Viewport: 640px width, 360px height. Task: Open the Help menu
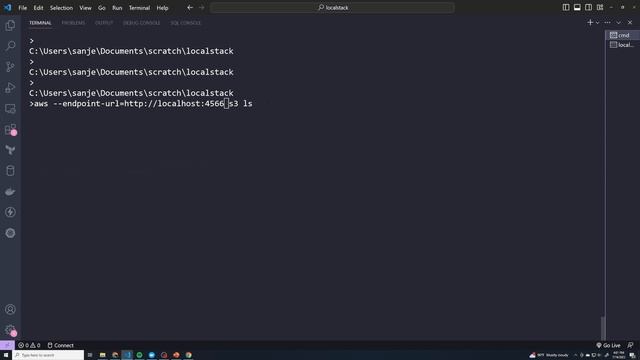162,8
